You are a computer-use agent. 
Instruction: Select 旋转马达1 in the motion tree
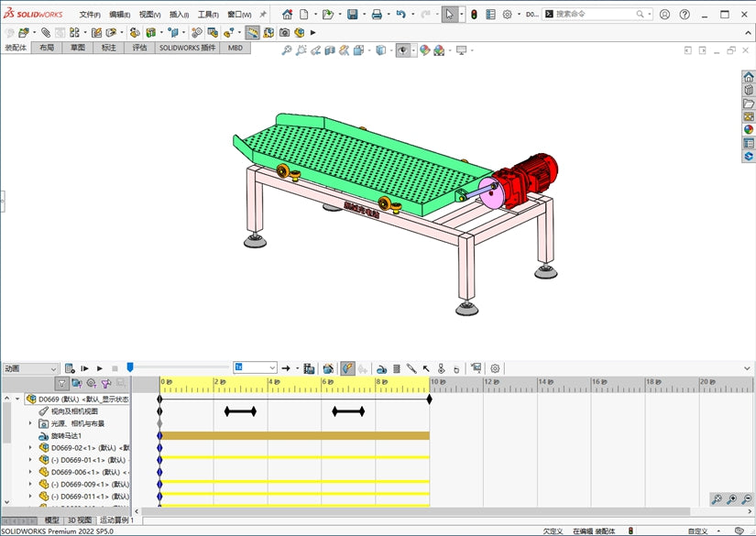click(x=66, y=436)
